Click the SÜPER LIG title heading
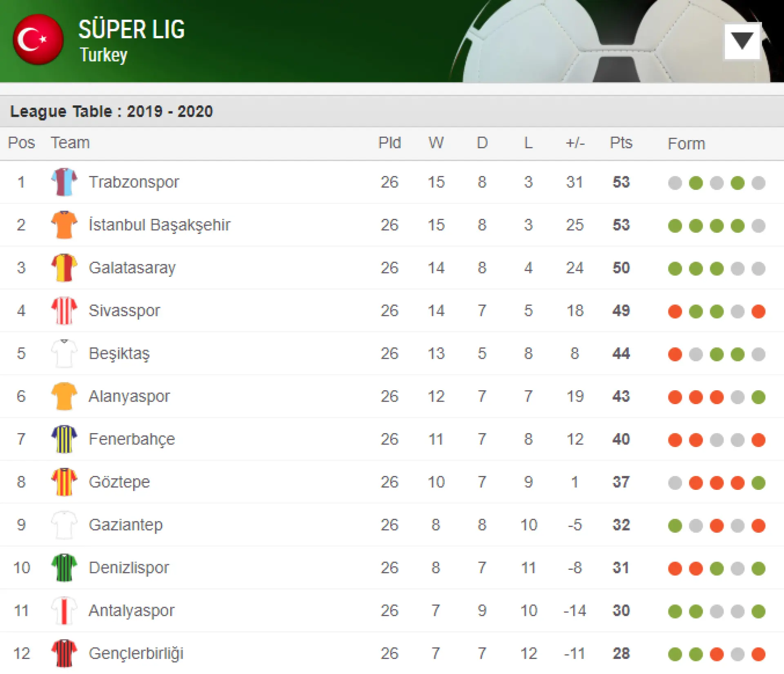Image resolution: width=784 pixels, height=674 pixels. coord(131,29)
